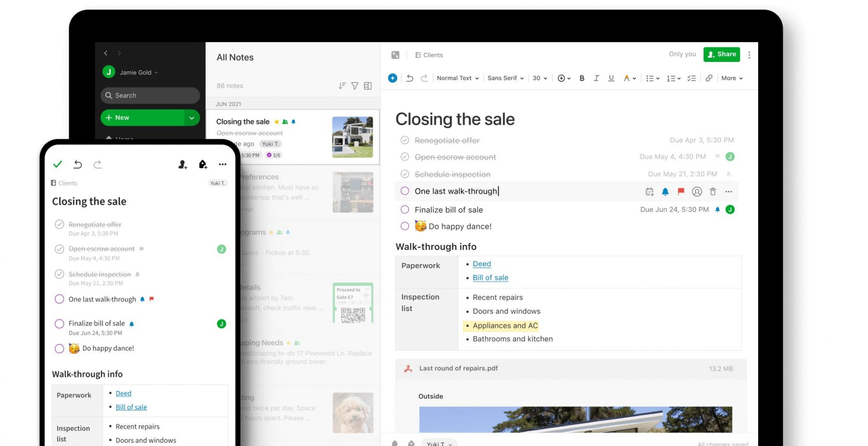Open the house thumbnail on Closing the sale note
Image resolution: width=868 pixels, height=446 pixels.
point(353,137)
